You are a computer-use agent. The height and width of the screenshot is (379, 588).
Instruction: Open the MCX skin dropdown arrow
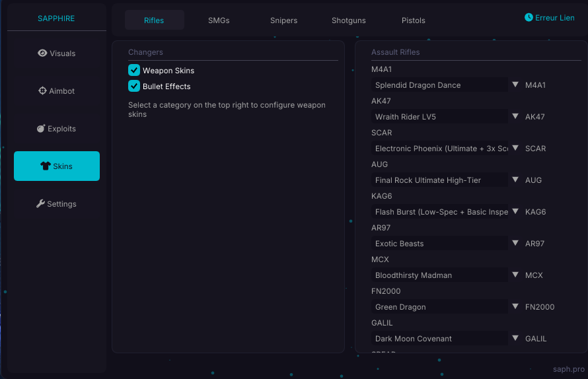515,275
